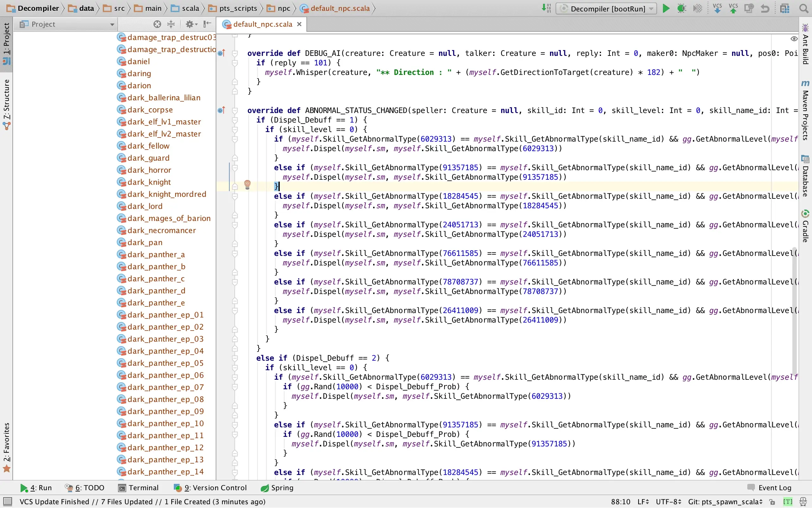The image size is (812, 508).
Task: Toggle tool window bars with bottom-left square icon
Action: click(7, 502)
